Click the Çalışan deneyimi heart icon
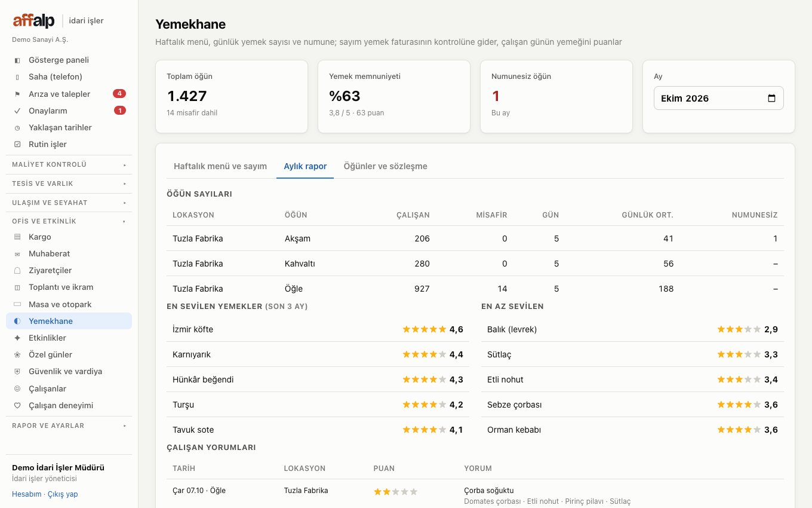 click(x=17, y=405)
